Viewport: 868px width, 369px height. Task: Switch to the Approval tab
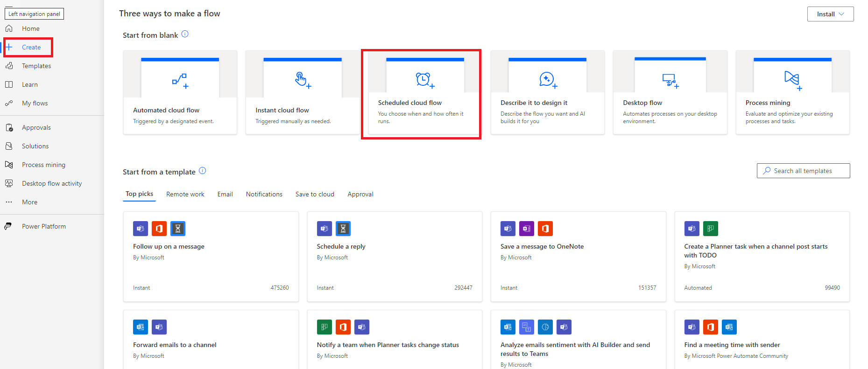click(360, 194)
